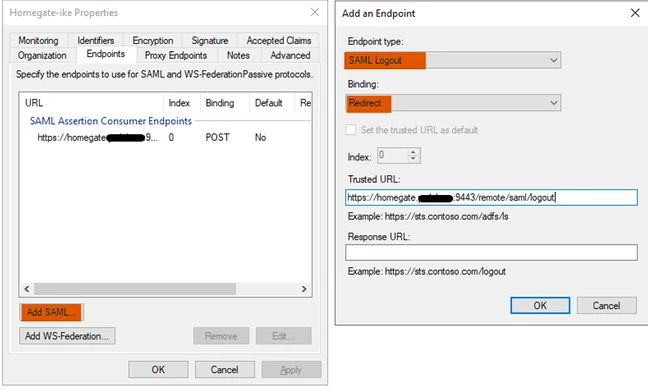This screenshot has width=648, height=390.
Task: Click the Edit... button
Action: click(284, 336)
